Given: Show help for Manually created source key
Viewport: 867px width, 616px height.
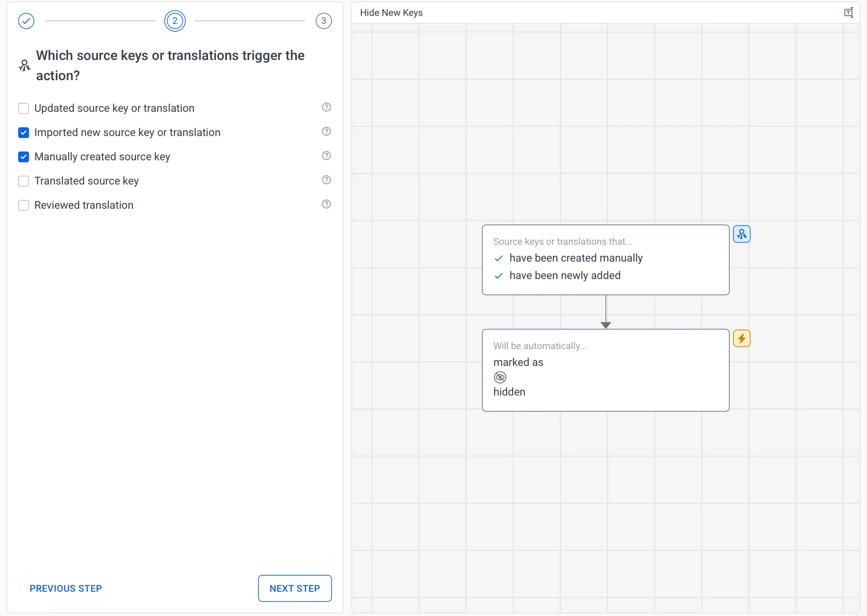Looking at the screenshot, I should pos(326,156).
